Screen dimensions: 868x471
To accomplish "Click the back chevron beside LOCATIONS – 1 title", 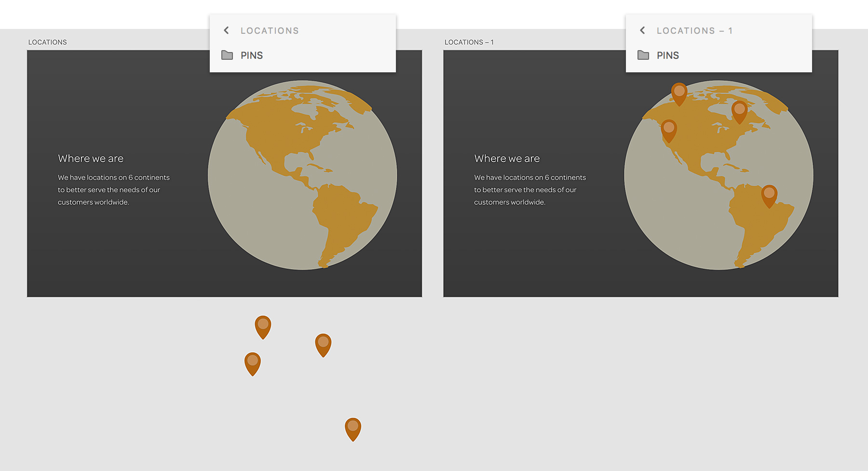I will pos(642,30).
